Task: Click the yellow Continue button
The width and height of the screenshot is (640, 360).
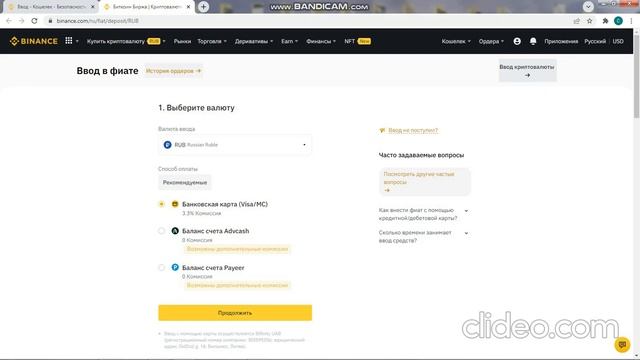Action: click(235, 313)
